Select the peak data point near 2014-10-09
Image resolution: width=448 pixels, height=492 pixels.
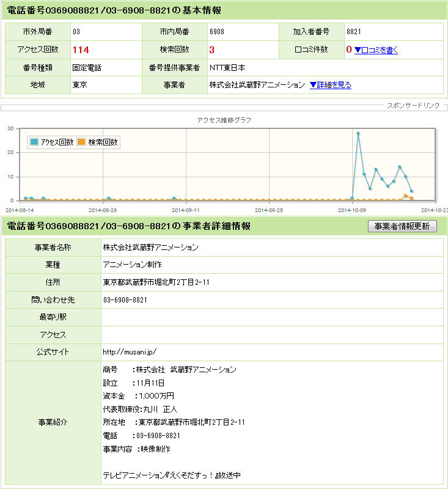[358, 133]
